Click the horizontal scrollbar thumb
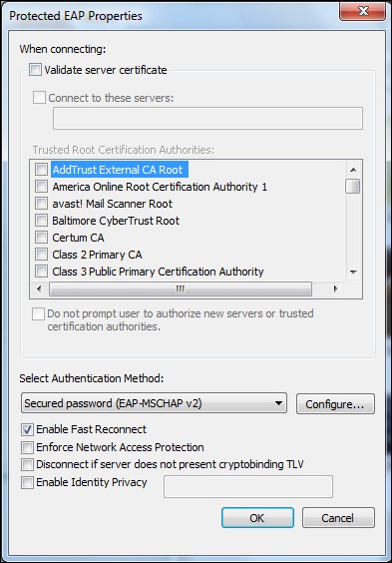The height and width of the screenshot is (563, 392). [181, 288]
